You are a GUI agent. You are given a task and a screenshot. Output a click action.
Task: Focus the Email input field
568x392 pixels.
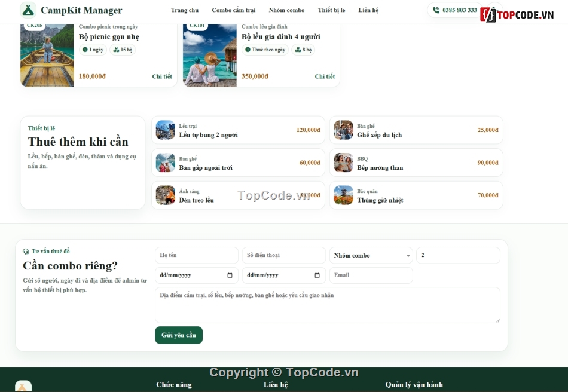point(371,275)
